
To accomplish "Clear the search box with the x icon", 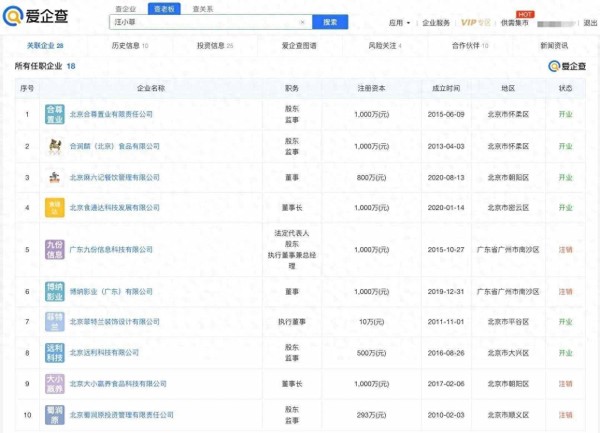I will tap(302, 21).
